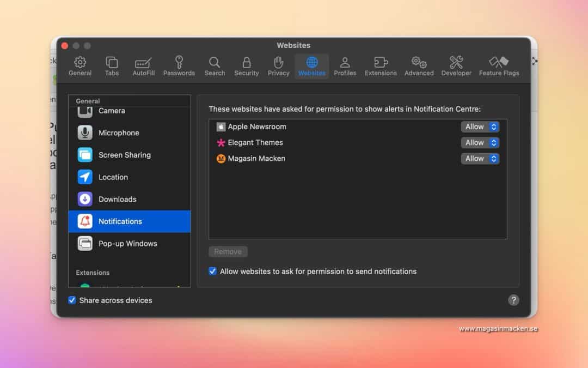Select Microphone in the sidebar
The width and height of the screenshot is (588, 368).
pyautogui.click(x=119, y=133)
